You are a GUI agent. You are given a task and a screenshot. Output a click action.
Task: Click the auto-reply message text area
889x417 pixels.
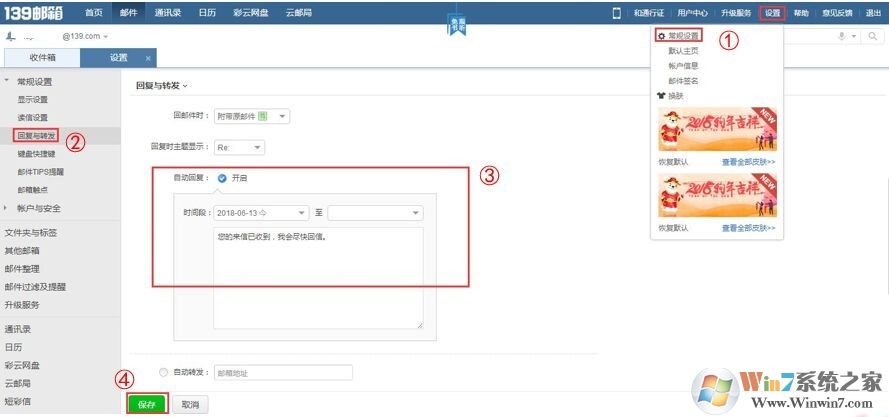coord(318,278)
